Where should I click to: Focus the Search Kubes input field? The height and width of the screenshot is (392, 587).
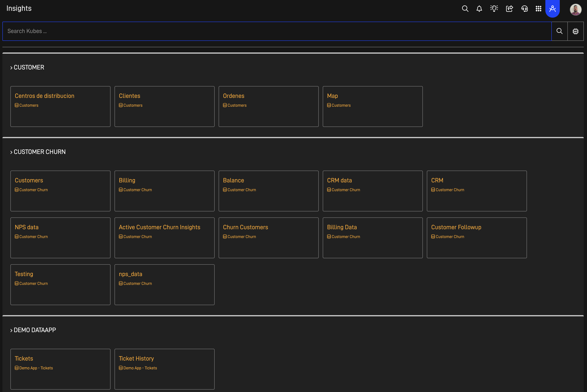[x=275, y=31]
